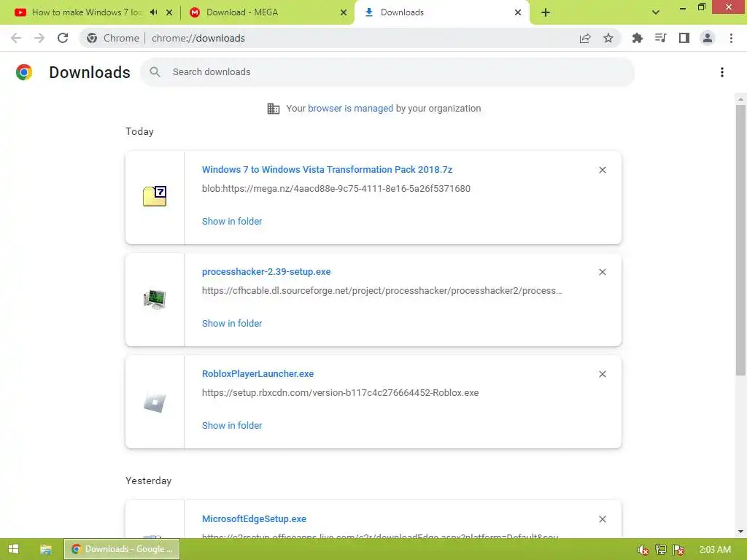
Task: Remove RobloxPlayerLauncher.exe from list
Action: [x=602, y=374]
